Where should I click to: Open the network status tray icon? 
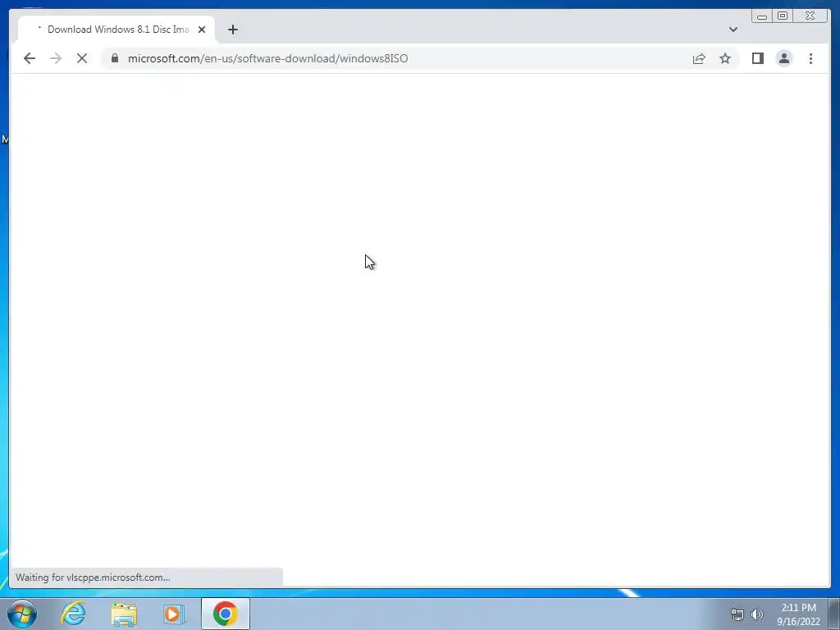pos(737,614)
